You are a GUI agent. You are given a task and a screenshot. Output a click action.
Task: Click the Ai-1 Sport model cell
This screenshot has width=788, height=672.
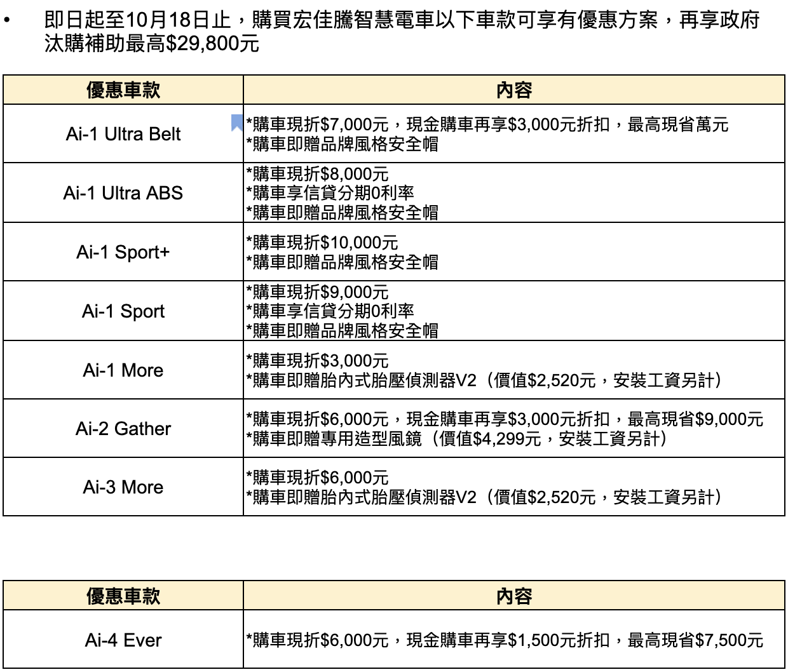point(123,311)
